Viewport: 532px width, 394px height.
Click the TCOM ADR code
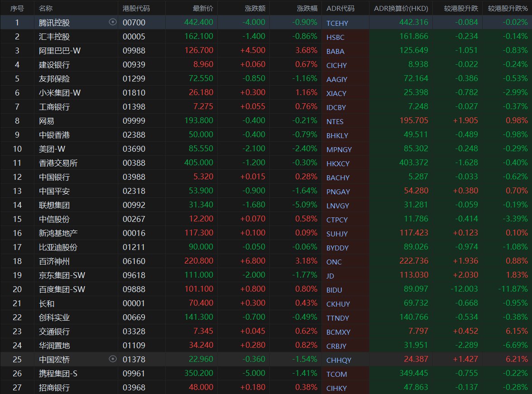(x=336, y=375)
